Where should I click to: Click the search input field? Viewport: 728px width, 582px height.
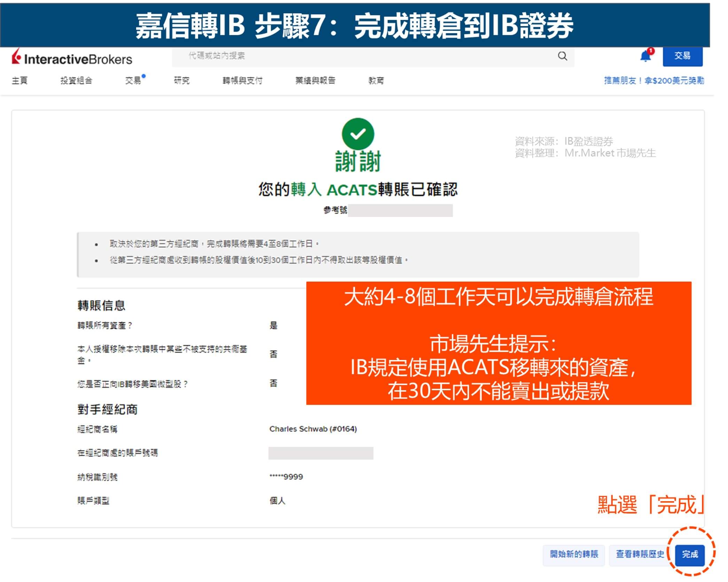point(373,56)
